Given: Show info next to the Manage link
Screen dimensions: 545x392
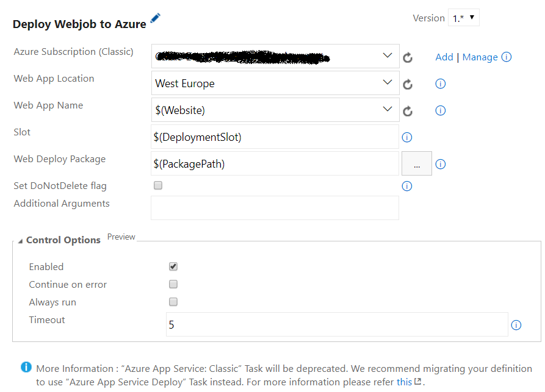Looking at the screenshot, I should pos(507,57).
